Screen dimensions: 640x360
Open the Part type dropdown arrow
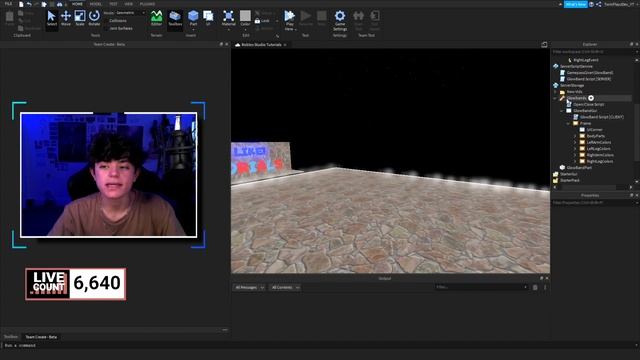tap(193, 29)
